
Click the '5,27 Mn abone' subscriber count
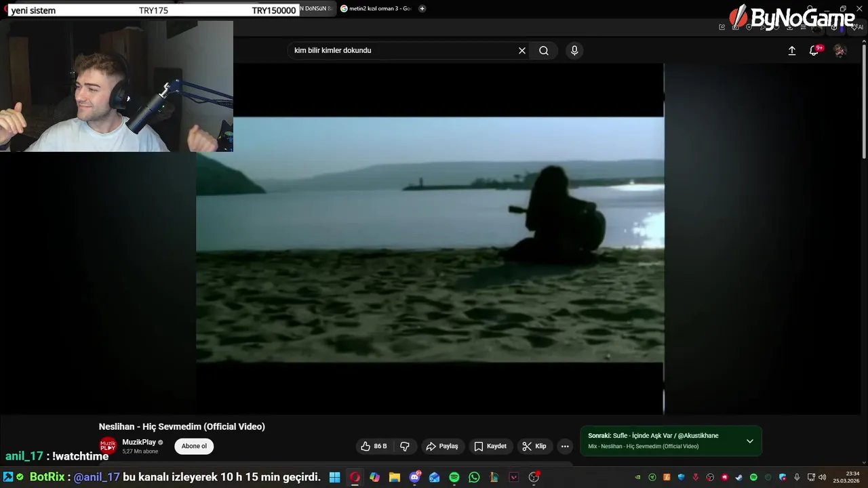pyautogui.click(x=140, y=451)
